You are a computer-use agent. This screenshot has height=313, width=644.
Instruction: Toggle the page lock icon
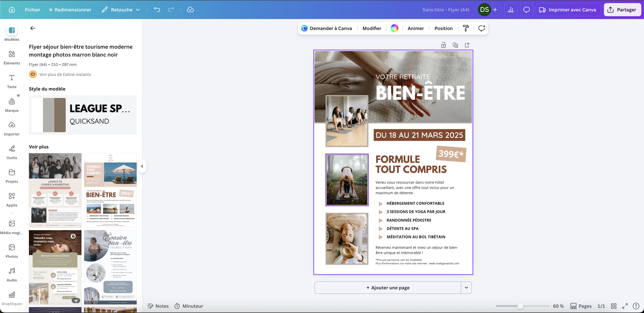[x=443, y=45]
